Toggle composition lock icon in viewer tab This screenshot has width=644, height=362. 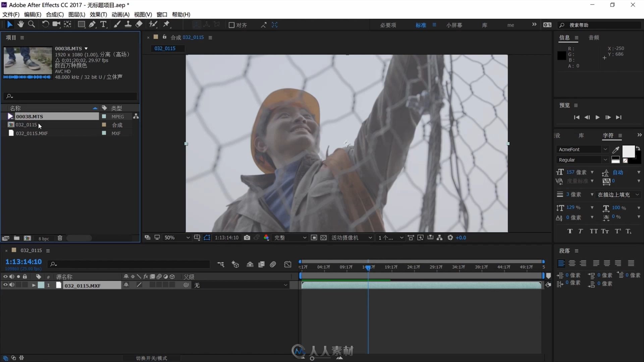pyautogui.click(x=164, y=37)
